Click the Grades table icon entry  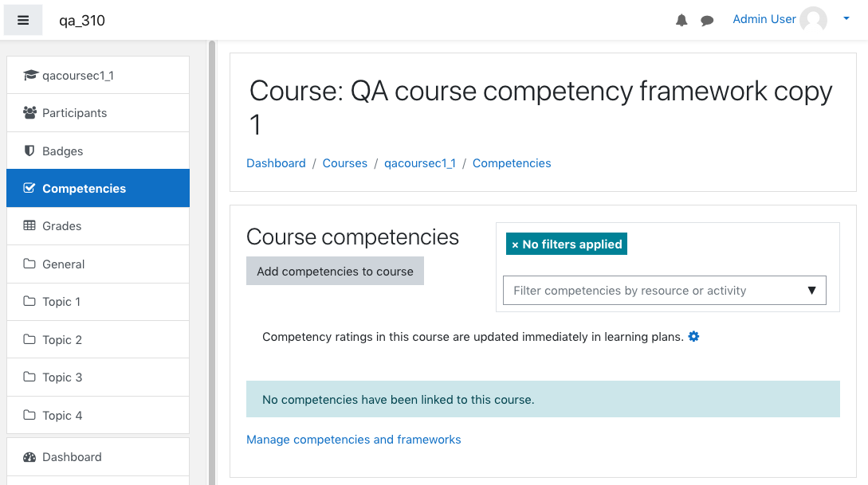click(x=98, y=225)
